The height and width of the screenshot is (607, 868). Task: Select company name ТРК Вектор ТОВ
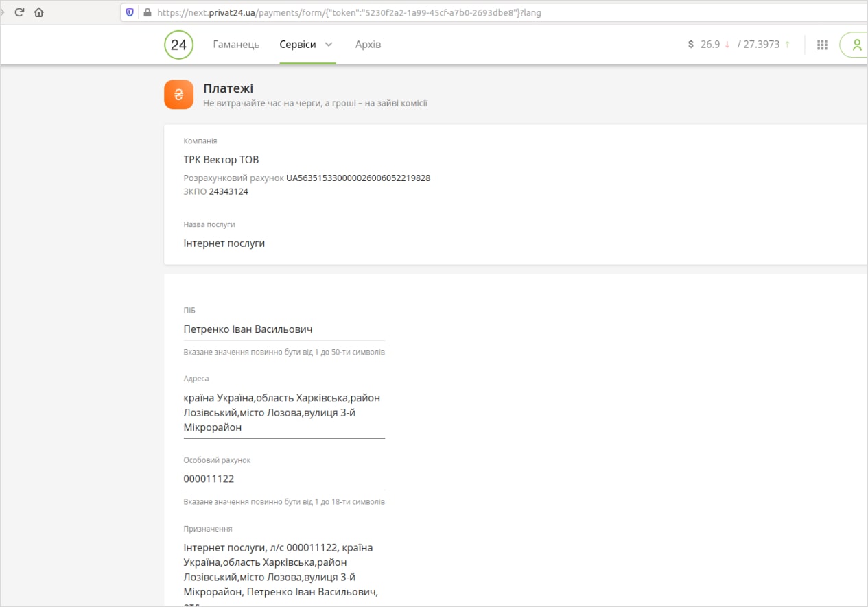pyautogui.click(x=221, y=160)
